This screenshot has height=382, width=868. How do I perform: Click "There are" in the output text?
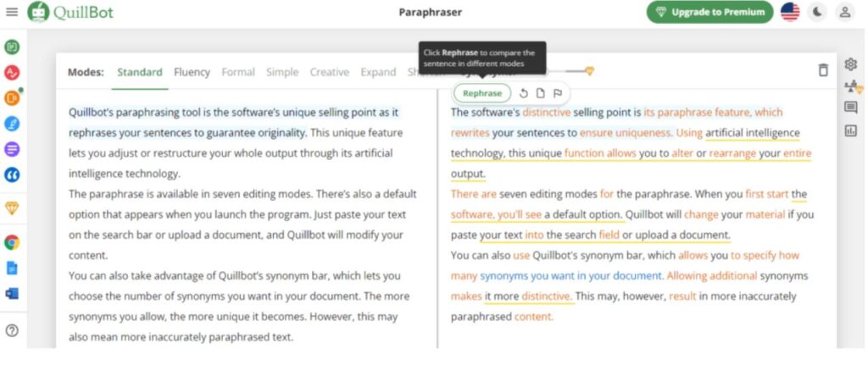tap(473, 194)
